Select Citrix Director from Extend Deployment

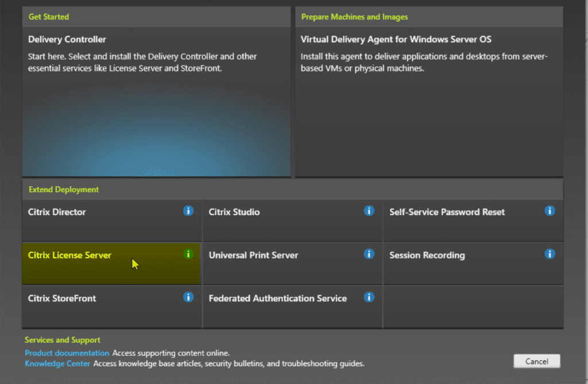[86, 220]
